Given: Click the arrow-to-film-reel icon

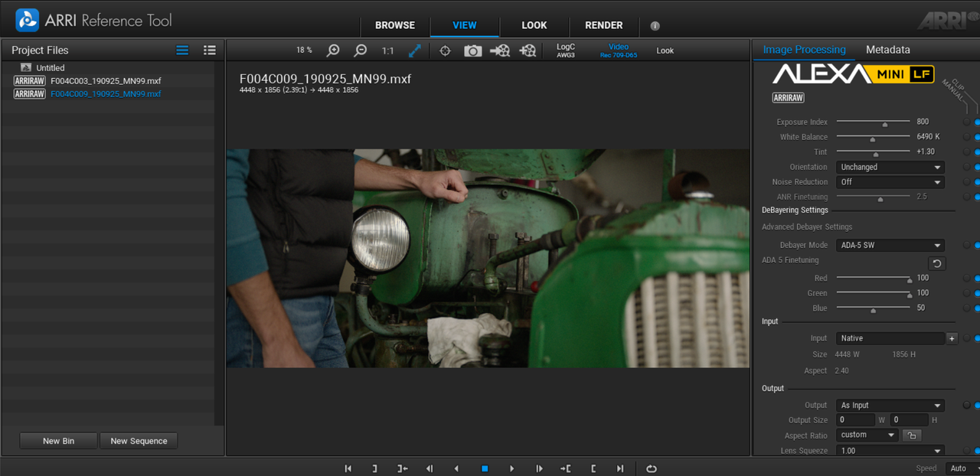Looking at the screenshot, I should click(x=500, y=51).
